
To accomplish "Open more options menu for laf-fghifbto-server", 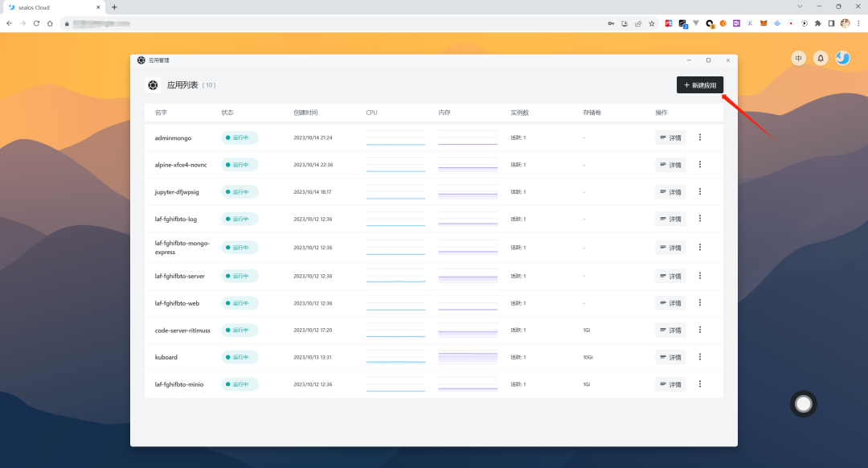I will click(x=700, y=276).
